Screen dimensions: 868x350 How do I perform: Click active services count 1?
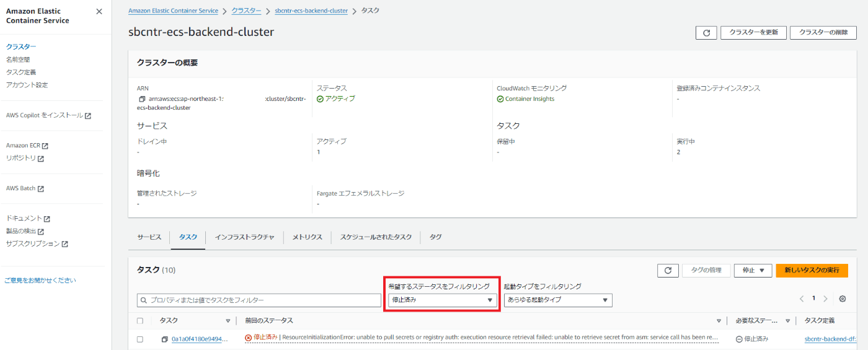click(x=319, y=152)
